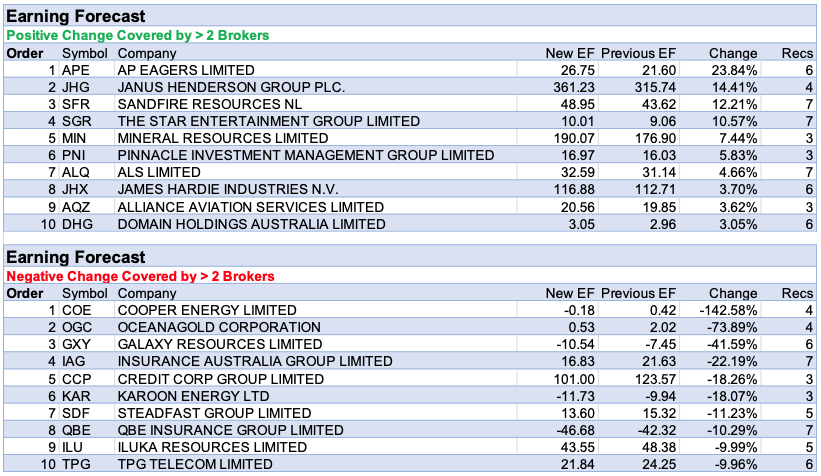The image size is (821, 476).
Task: Select the JHG symbol cell
Action: pyautogui.click(x=75, y=87)
